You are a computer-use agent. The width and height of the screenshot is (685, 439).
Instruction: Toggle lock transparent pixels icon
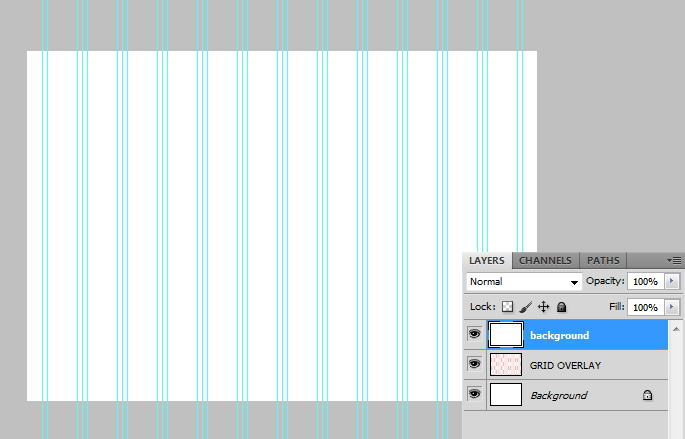(507, 307)
